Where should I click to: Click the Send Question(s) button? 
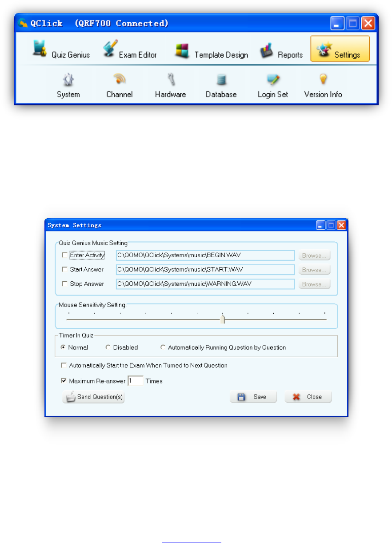(x=93, y=397)
